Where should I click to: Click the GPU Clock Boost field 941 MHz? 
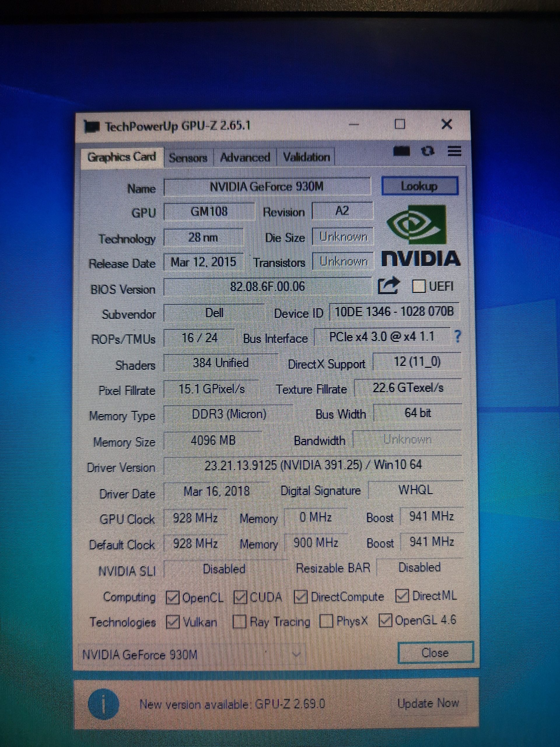click(432, 516)
